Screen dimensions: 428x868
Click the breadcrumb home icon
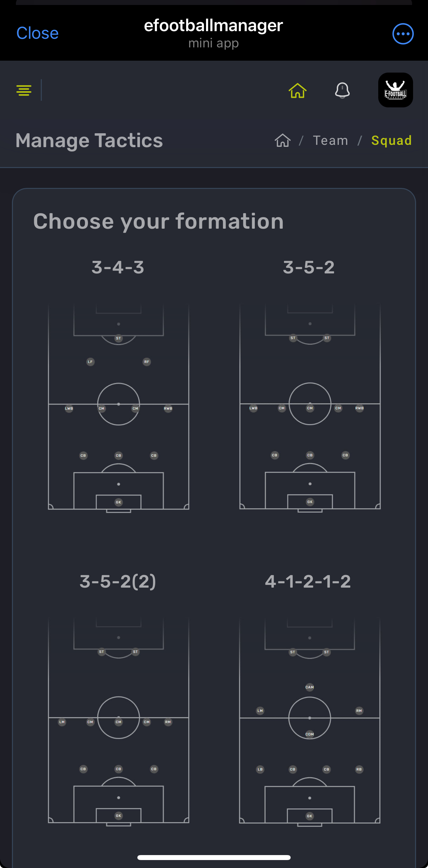(283, 140)
